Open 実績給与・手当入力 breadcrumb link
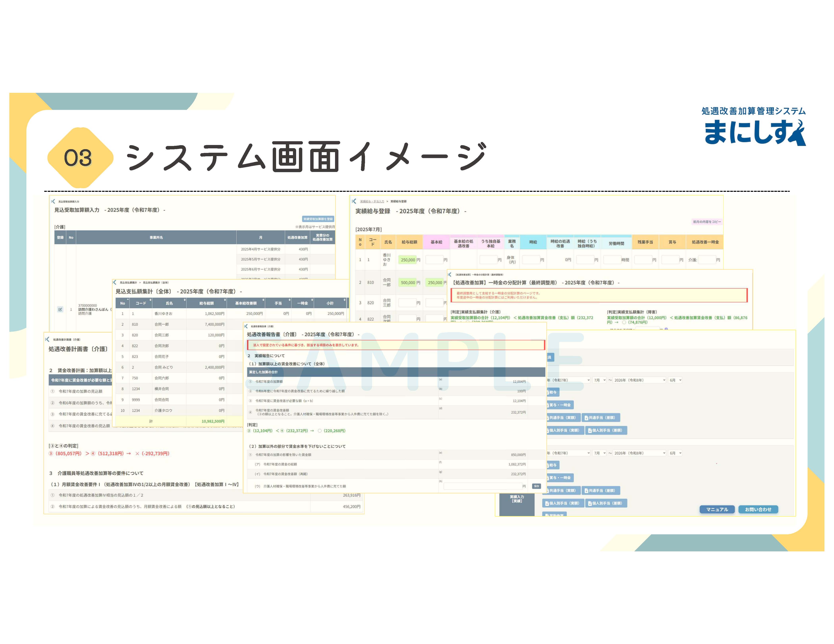 [372, 201]
